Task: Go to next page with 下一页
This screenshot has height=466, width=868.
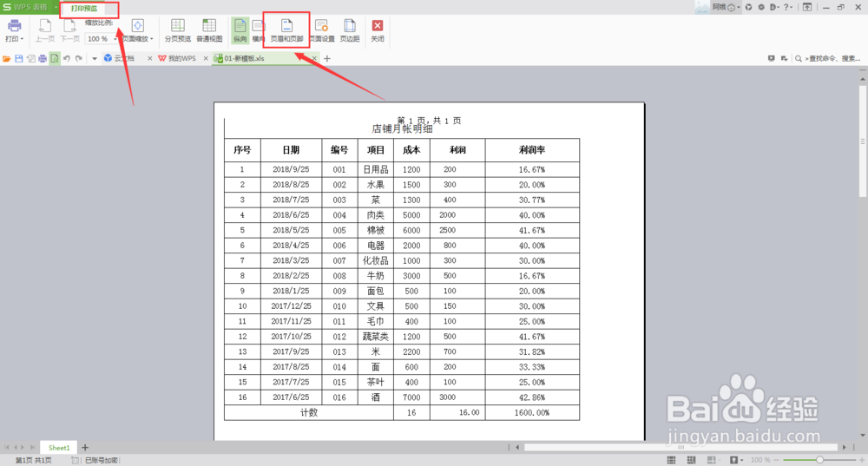Action: (69, 30)
